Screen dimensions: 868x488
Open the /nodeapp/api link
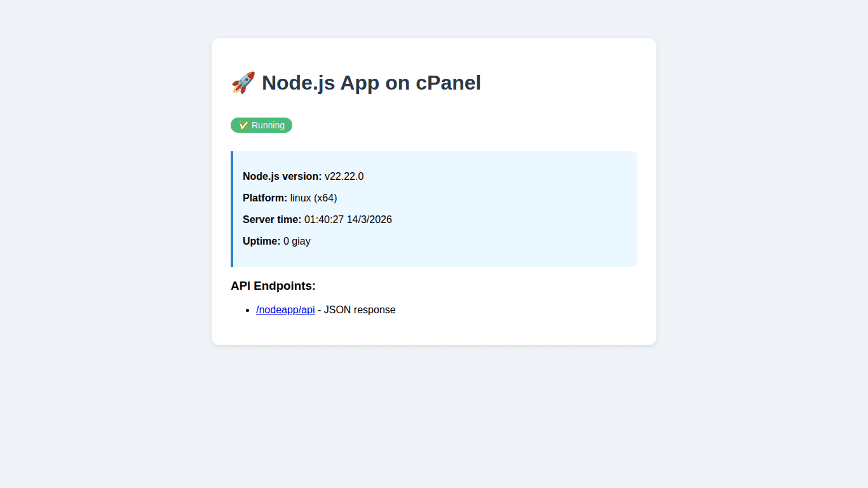click(x=285, y=309)
